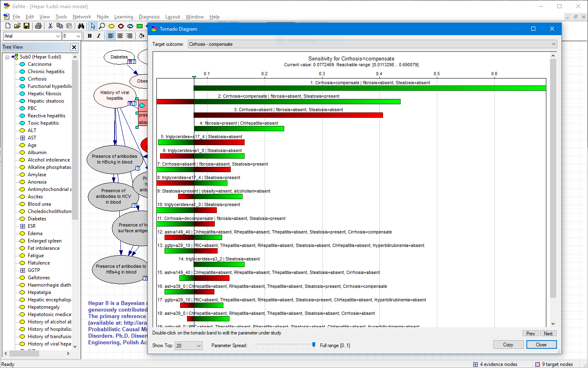Open the Show Top dropdown
This screenshot has height=368, width=588.
[199, 346]
